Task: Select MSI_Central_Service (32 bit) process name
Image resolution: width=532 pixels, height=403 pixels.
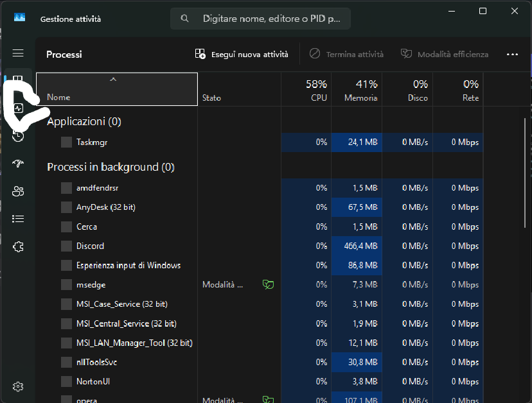Action: pos(126,323)
